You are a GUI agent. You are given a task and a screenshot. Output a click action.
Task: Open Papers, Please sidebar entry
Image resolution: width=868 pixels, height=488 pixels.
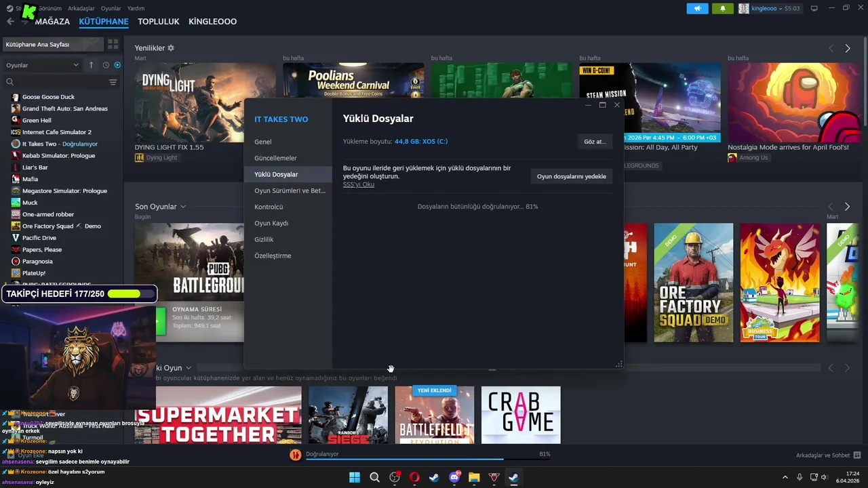42,249
